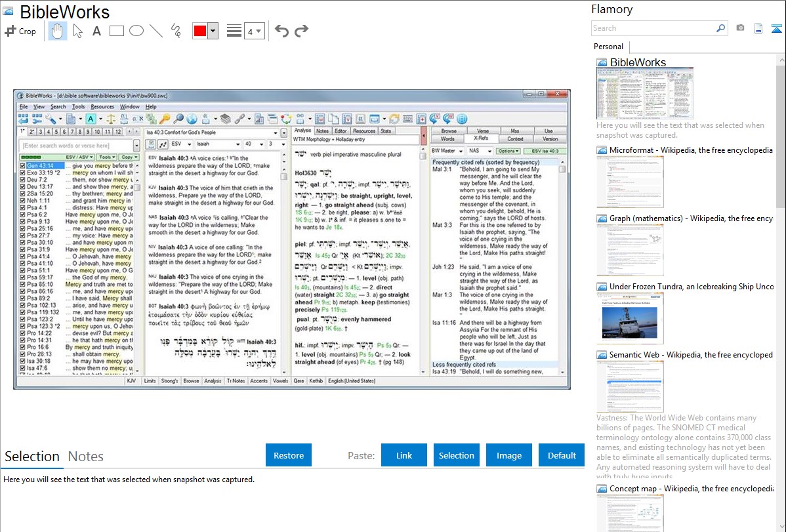Activate the hand pan tool
Screen dimensions: 786x532
coord(57,31)
